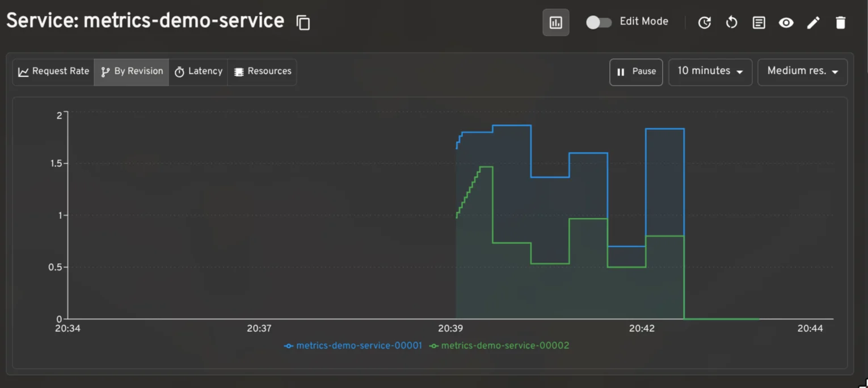Click the eye visibility icon
Viewport: 868px width, 388px height.
[786, 23]
